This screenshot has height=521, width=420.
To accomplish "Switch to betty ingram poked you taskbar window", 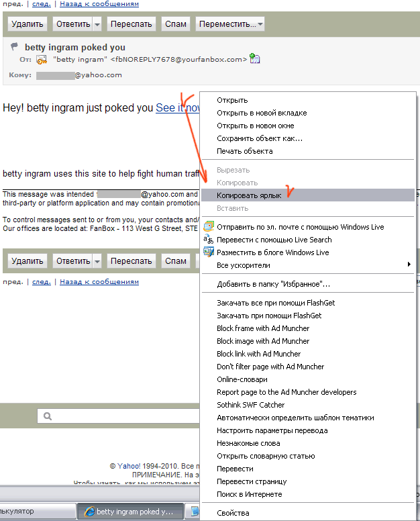I will tap(130, 512).
